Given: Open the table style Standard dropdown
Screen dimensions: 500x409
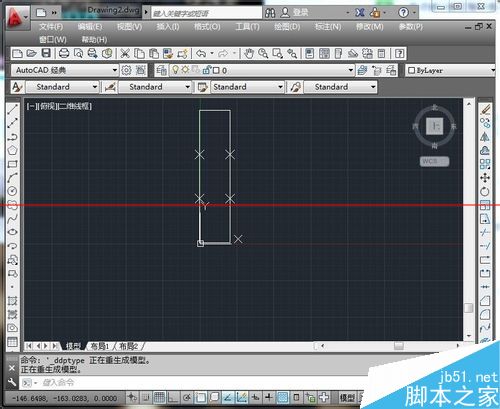Looking at the screenshot, I should (280, 87).
